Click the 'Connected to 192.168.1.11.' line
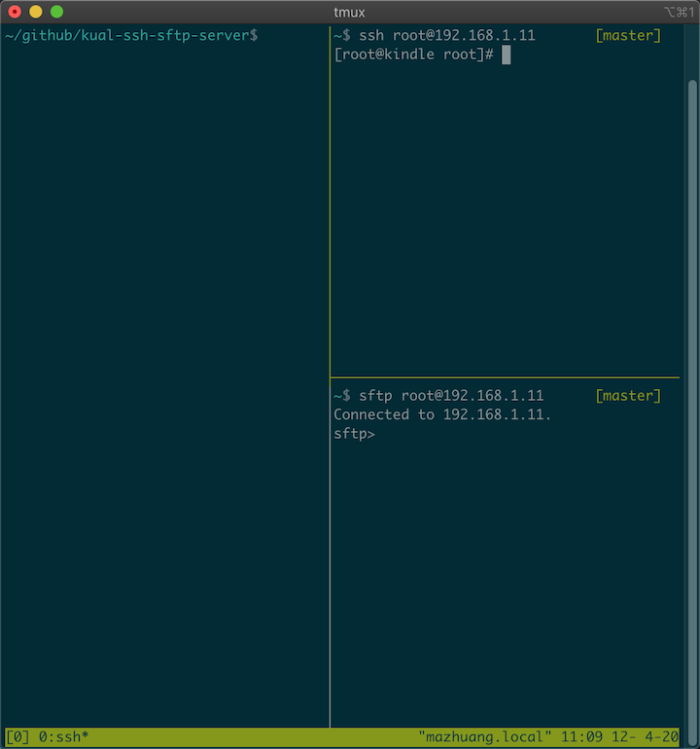The image size is (700, 749). click(x=442, y=414)
